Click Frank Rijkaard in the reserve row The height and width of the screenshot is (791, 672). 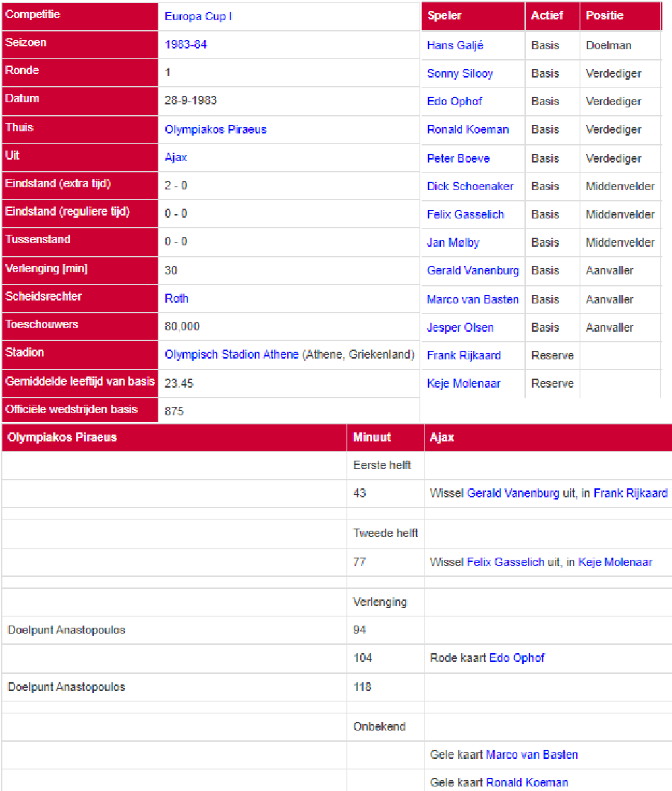click(463, 355)
